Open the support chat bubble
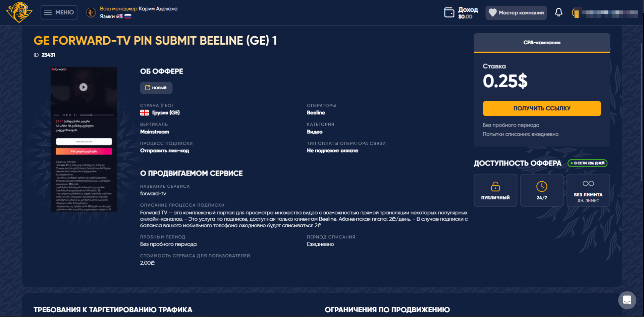The width and height of the screenshot is (644, 317). pos(627,300)
